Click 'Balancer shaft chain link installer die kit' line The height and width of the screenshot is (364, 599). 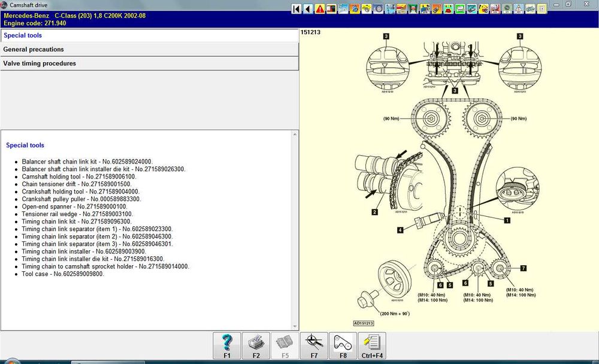point(104,169)
